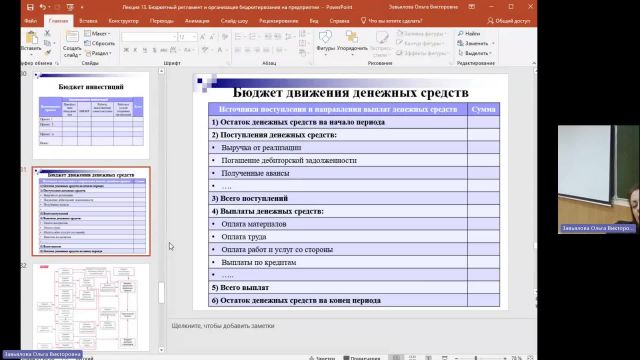Select the flowchart diagram slide thumbnail
Screen dimensions: 640x360
click(91, 307)
